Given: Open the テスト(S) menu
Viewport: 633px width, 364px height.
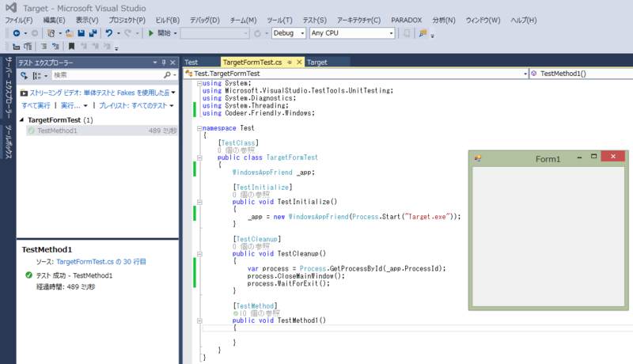Looking at the screenshot, I should pos(314,20).
